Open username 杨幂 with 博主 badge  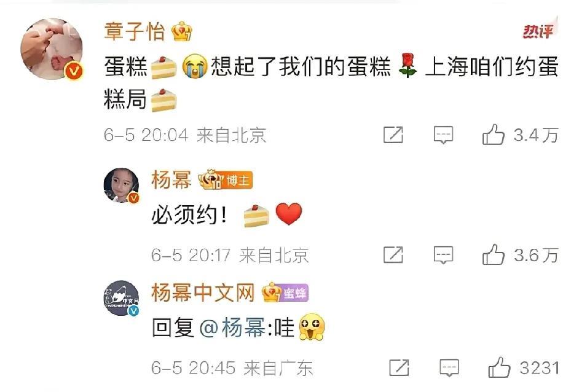click(171, 180)
